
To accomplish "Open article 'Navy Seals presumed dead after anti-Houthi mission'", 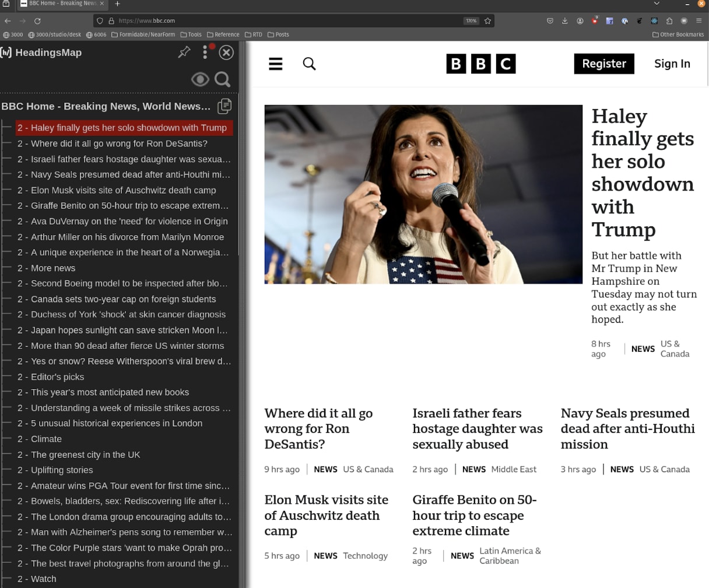I will (628, 429).
